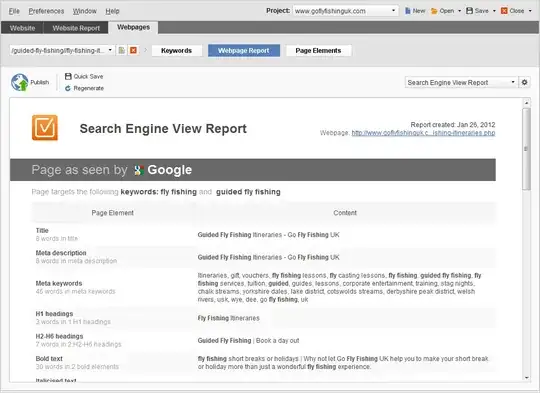Open the File menu

pyautogui.click(x=14, y=11)
